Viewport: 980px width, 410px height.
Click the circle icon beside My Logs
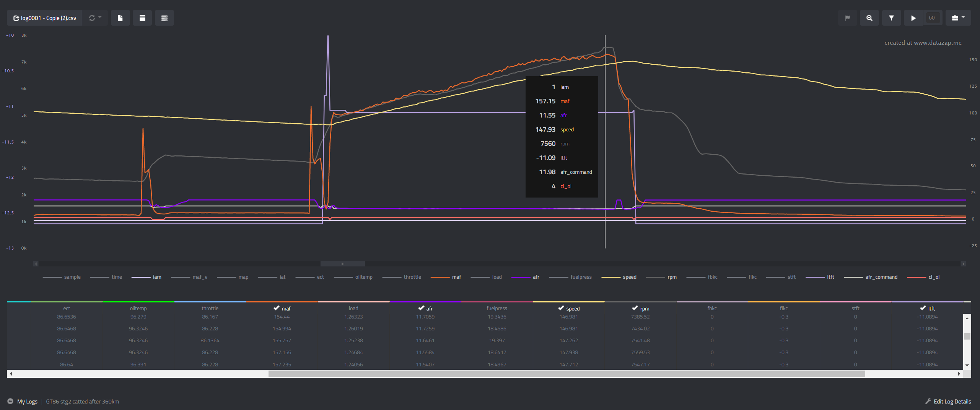(x=10, y=401)
